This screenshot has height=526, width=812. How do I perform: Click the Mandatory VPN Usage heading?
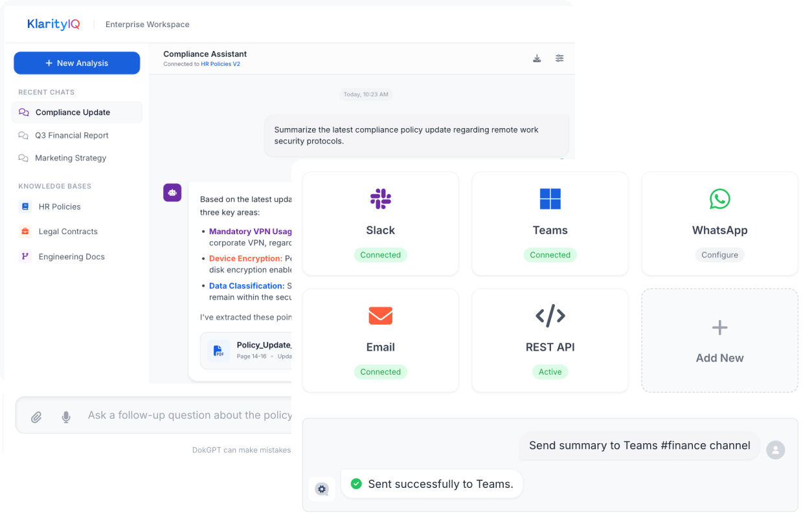[x=251, y=231]
